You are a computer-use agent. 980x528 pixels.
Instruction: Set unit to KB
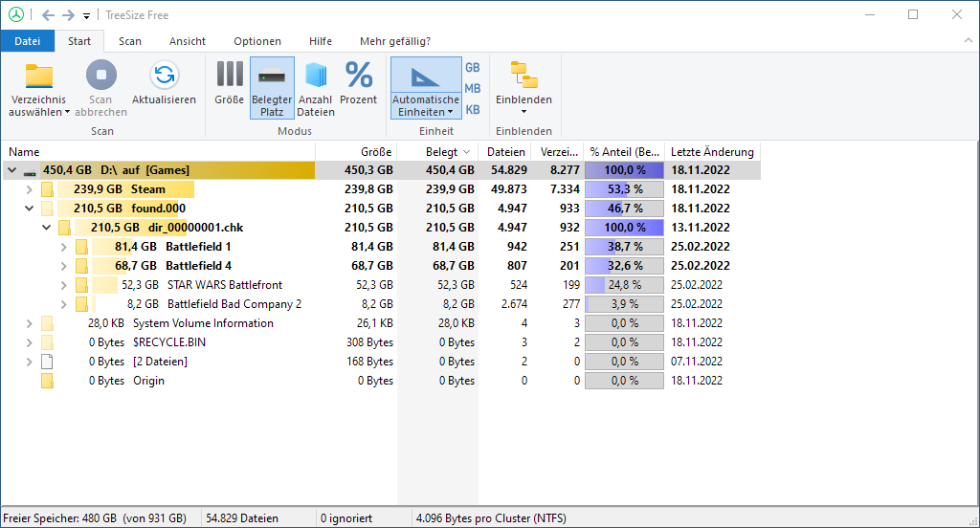473,110
